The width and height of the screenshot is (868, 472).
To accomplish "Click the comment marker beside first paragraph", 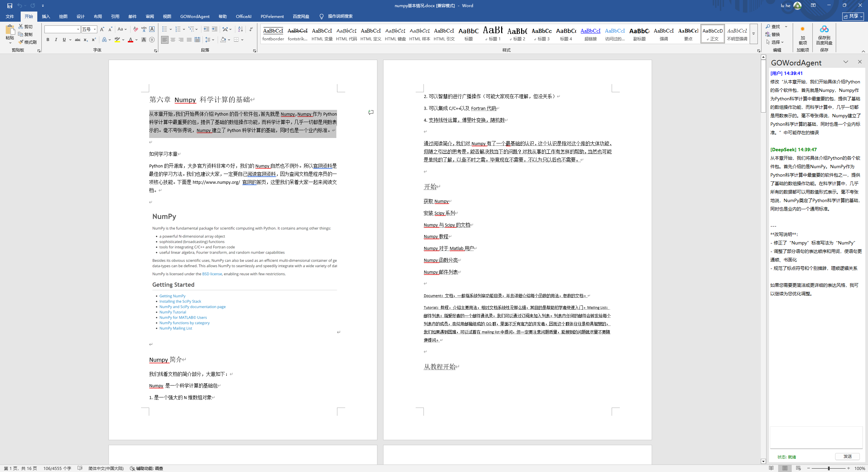I will pos(371,112).
